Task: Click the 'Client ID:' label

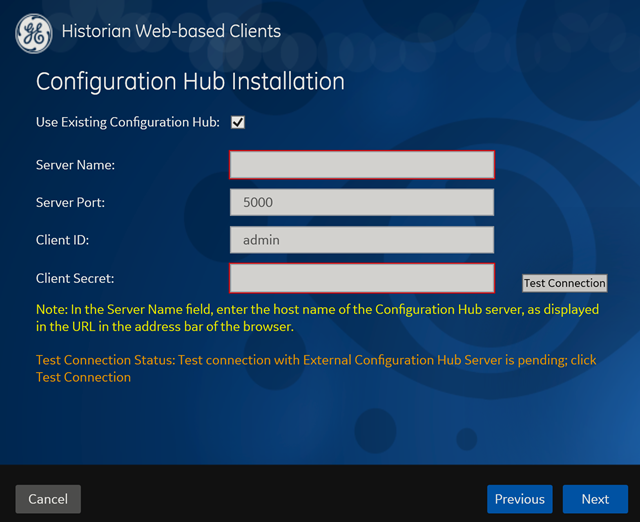Action: coord(62,240)
